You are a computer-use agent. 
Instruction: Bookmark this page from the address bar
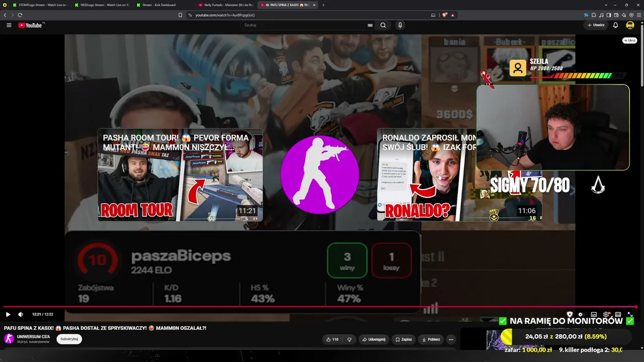(180, 15)
